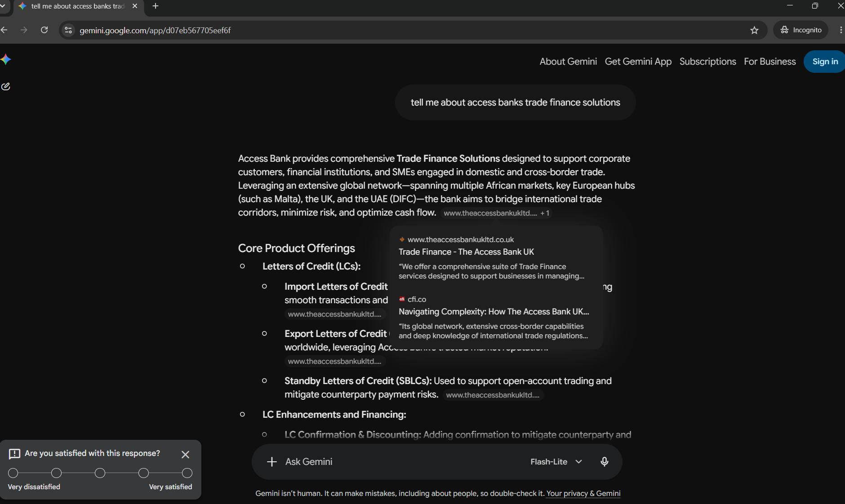Viewport: 845px width, 504px height.
Task: Go forward to the next page
Action: [x=24, y=30]
